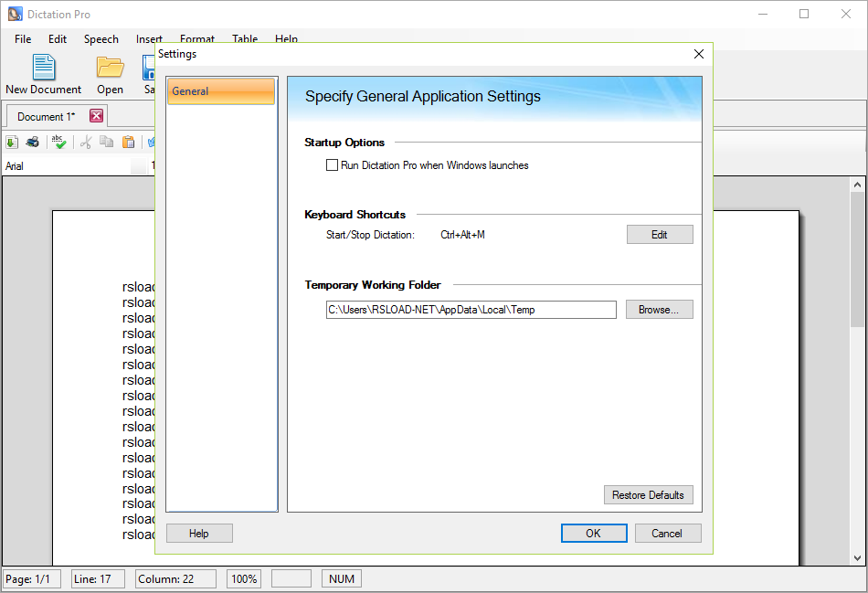Minimize the Dictation Pro window

[763, 14]
